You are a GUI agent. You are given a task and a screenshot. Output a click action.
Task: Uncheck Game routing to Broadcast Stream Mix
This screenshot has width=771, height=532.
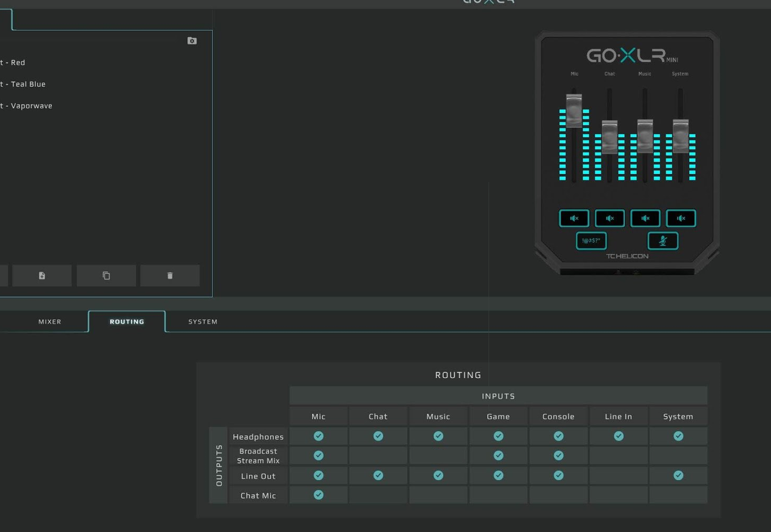tap(498, 456)
